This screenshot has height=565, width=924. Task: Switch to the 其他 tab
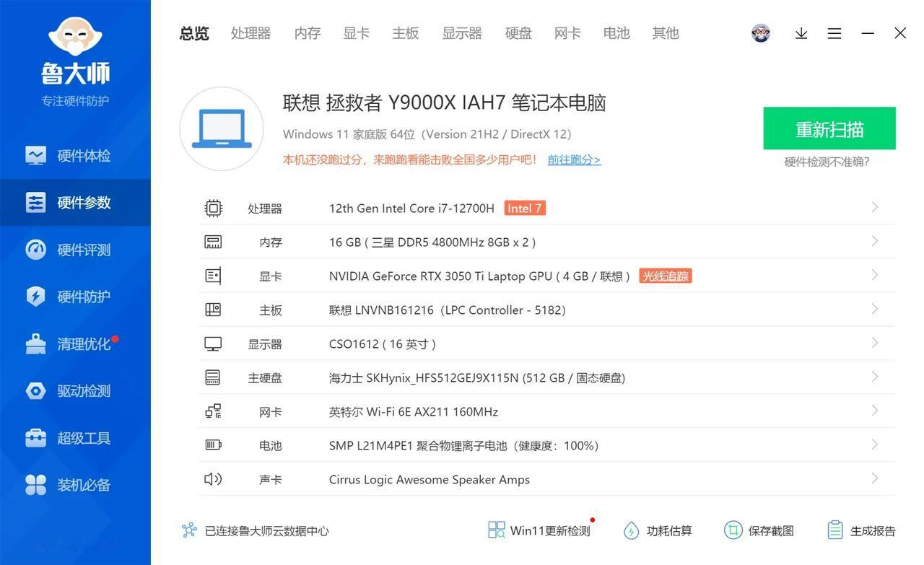pyautogui.click(x=666, y=33)
